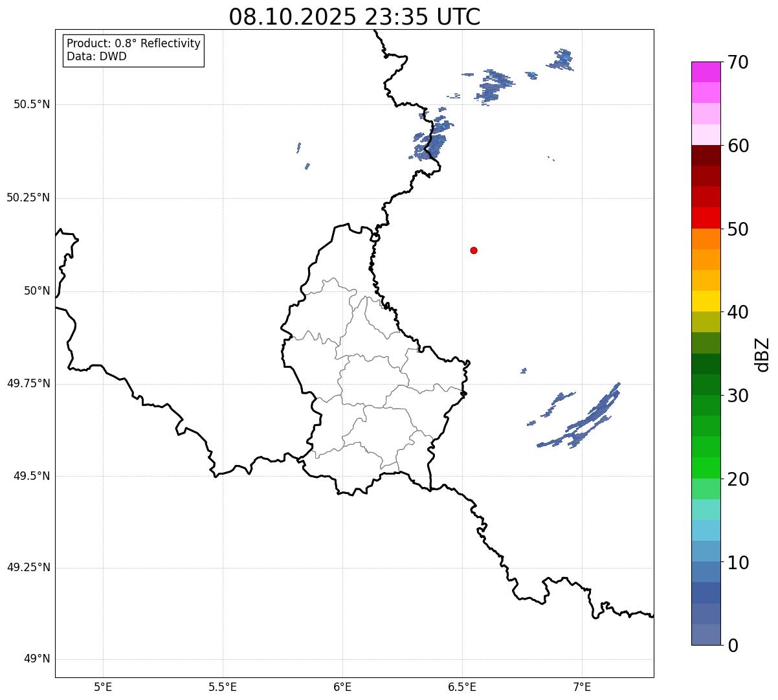Click the '49.5°N' latitude label

coord(32,476)
